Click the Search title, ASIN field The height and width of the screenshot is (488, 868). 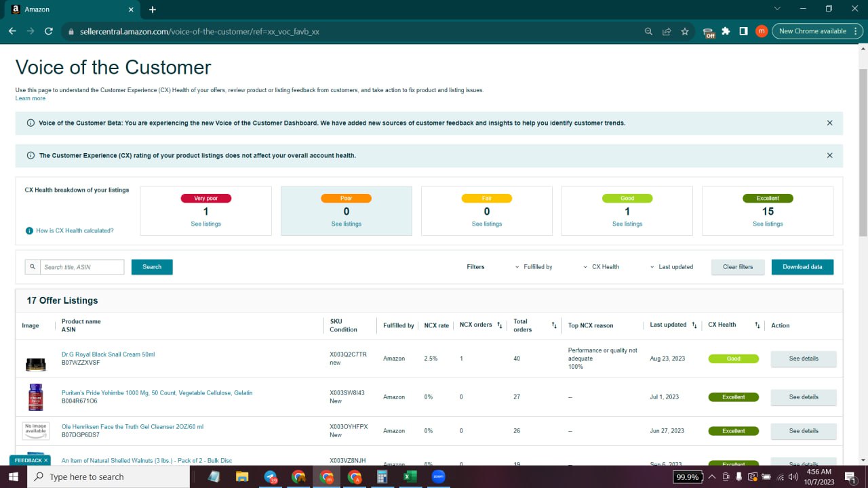[82, 267]
